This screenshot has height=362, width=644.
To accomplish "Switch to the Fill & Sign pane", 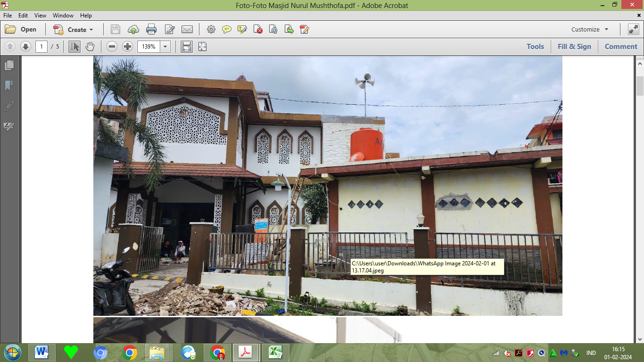I will (x=574, y=46).
